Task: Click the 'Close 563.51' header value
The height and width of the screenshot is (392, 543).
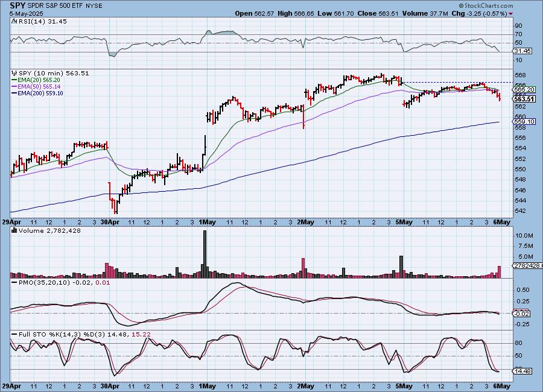Action: (378, 13)
